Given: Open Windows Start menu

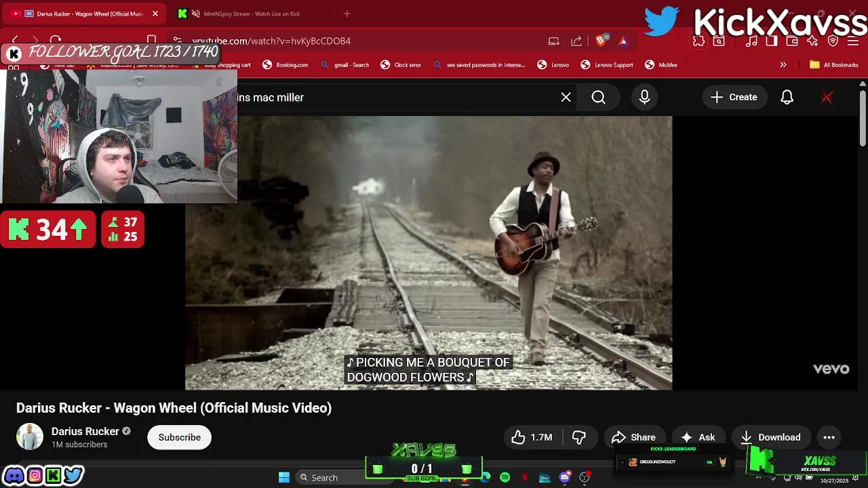Looking at the screenshot, I should 284,478.
